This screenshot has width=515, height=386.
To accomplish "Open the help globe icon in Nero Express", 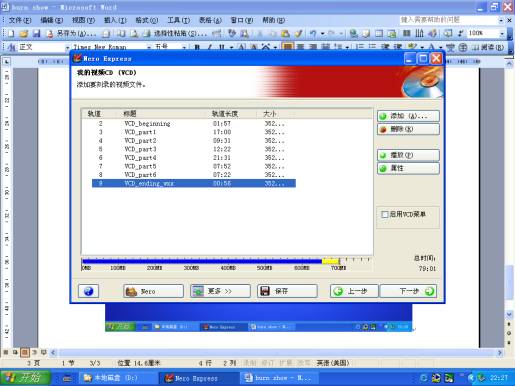I will click(88, 291).
